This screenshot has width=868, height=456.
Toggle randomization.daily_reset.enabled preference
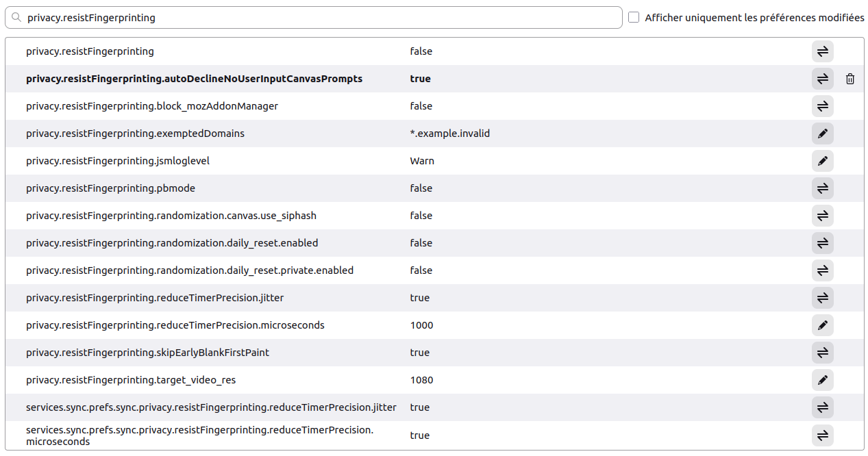click(x=822, y=243)
